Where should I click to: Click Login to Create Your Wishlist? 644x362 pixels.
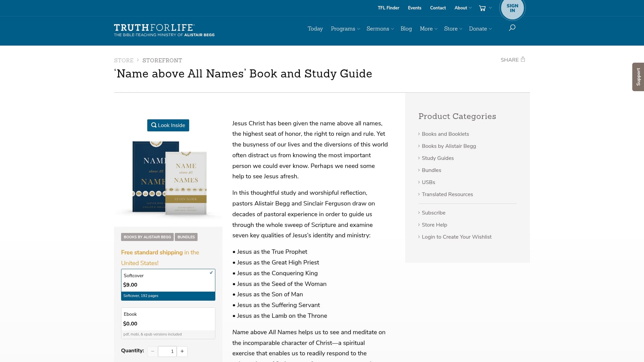(x=457, y=237)
